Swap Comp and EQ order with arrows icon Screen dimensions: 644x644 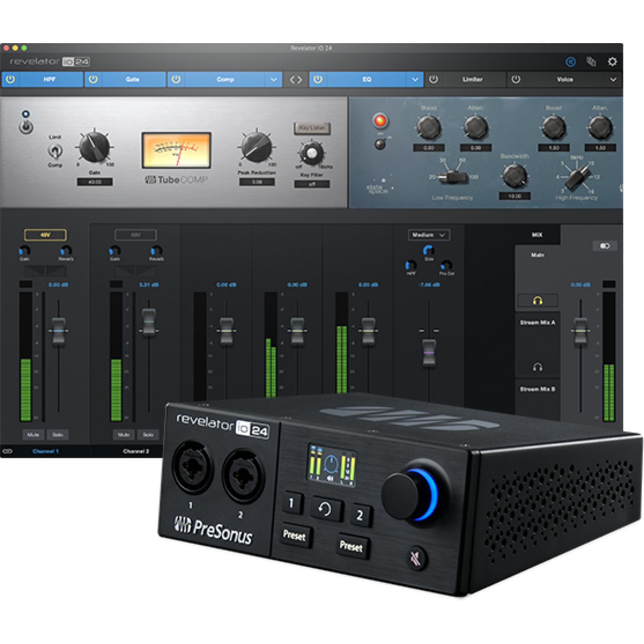tap(295, 80)
